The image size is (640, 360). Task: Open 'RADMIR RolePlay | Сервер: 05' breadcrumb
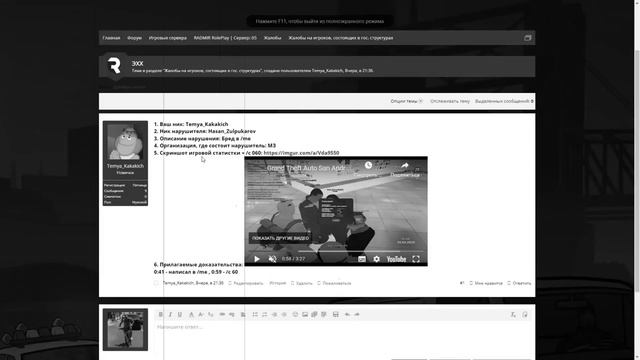(x=225, y=38)
